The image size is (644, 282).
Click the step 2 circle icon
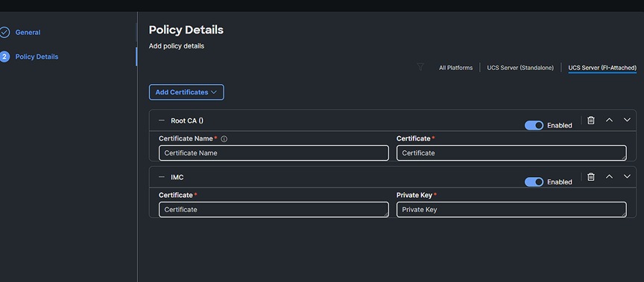coord(4,57)
